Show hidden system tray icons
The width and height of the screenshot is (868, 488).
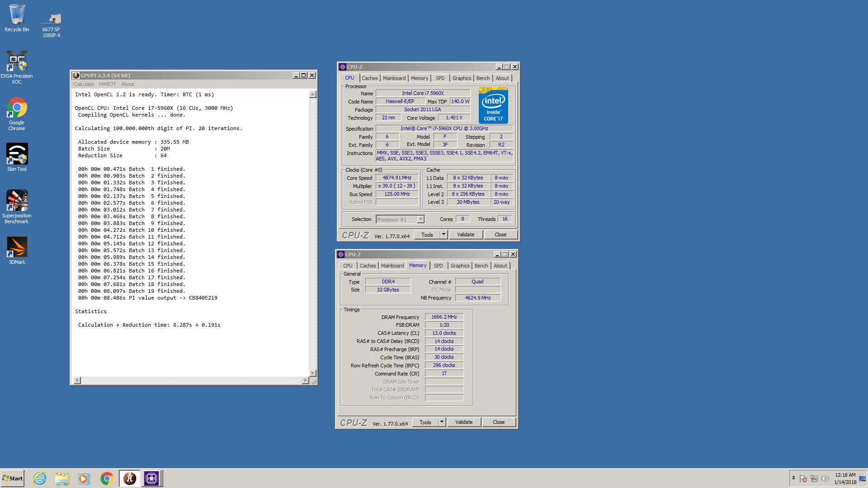click(x=793, y=478)
